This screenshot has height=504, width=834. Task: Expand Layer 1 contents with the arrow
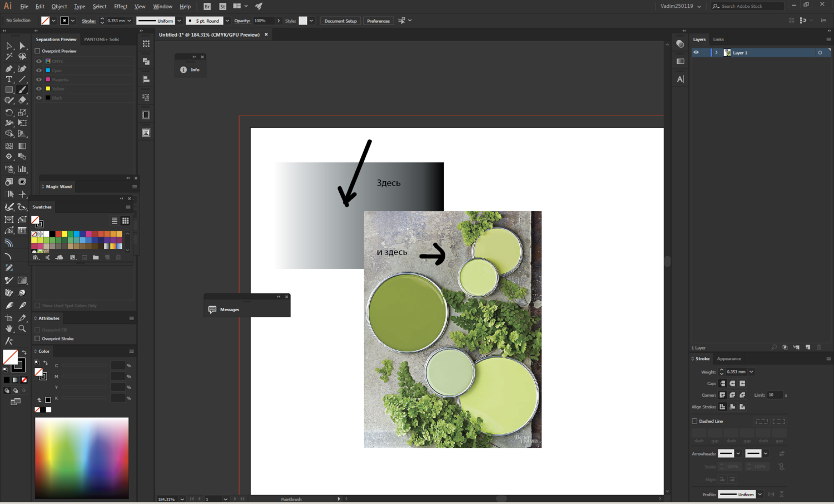coord(716,53)
